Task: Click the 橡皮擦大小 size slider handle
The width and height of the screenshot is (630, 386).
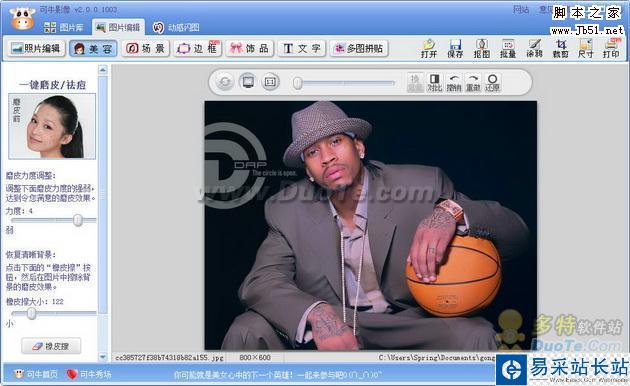Action: 32,314
